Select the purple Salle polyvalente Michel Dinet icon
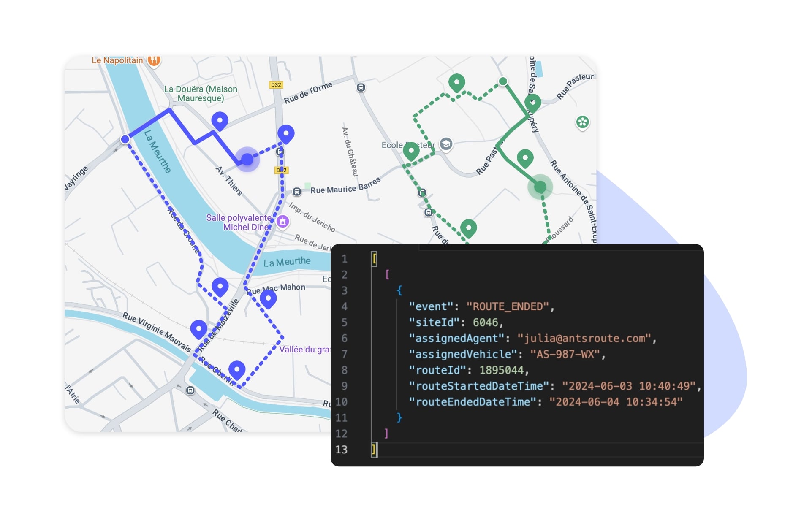The image size is (812, 523). pos(283,221)
